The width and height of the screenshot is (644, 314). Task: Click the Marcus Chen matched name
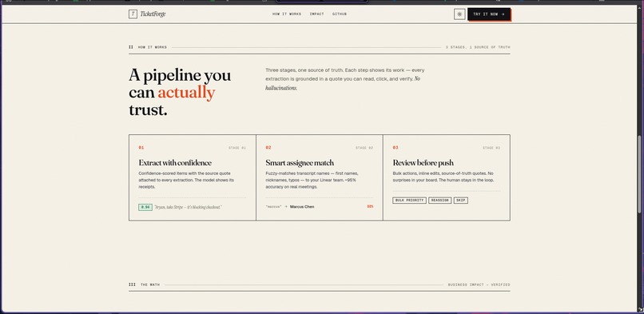302,207
